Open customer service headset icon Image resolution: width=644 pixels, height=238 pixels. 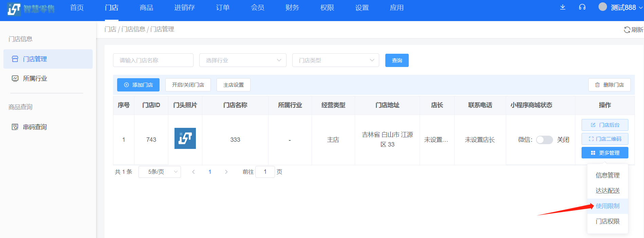point(582,7)
